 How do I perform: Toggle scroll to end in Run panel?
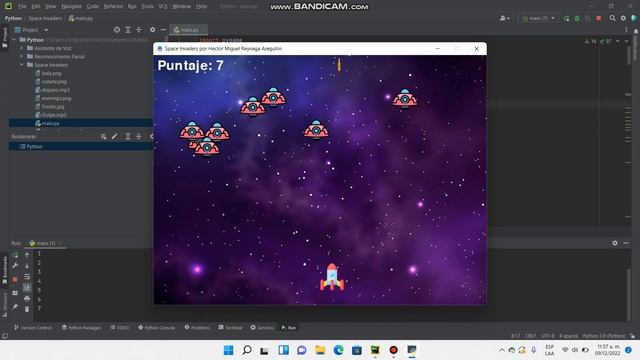[27, 287]
